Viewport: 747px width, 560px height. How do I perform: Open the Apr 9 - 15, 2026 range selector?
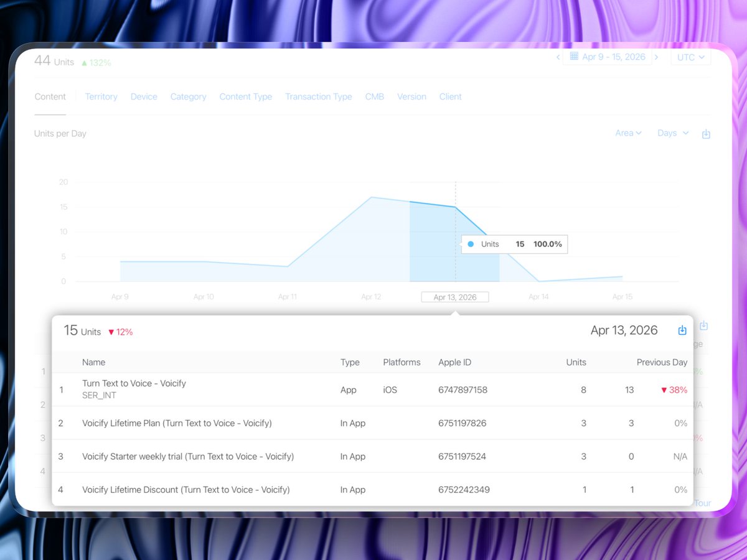(x=608, y=57)
